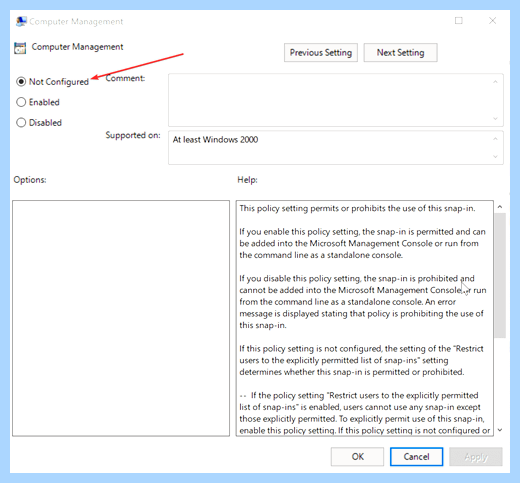Click the Help panel scrollbar thumb
Screen dimensions: 520x483
coord(500,276)
